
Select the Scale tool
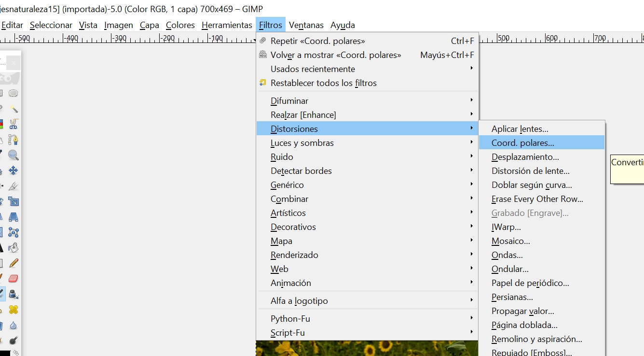(x=14, y=201)
